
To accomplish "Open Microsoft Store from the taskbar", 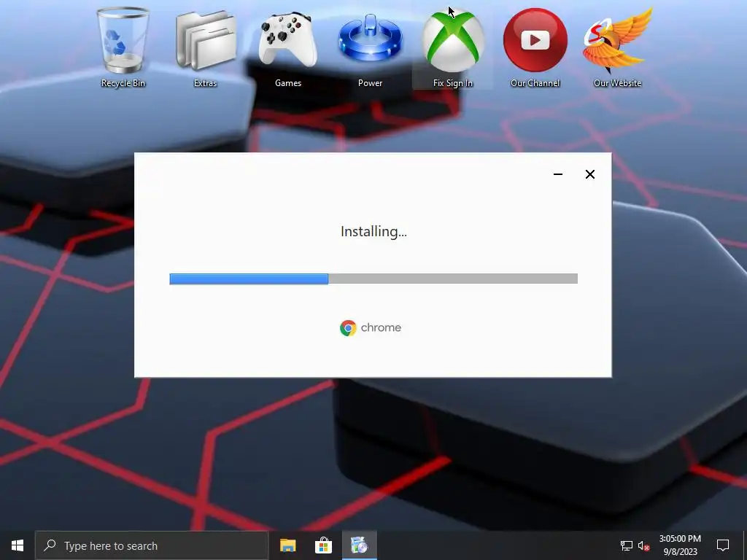I will pos(323,545).
